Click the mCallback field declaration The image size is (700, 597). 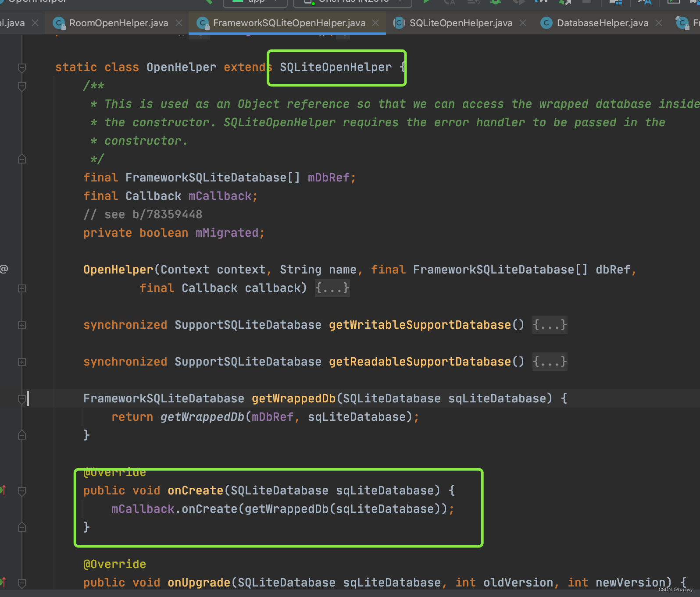tap(220, 196)
